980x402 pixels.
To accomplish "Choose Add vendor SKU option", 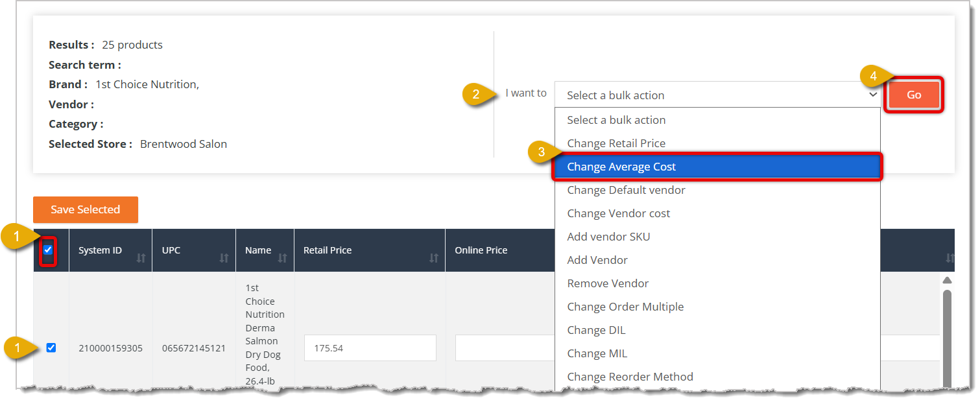I will (717, 237).
